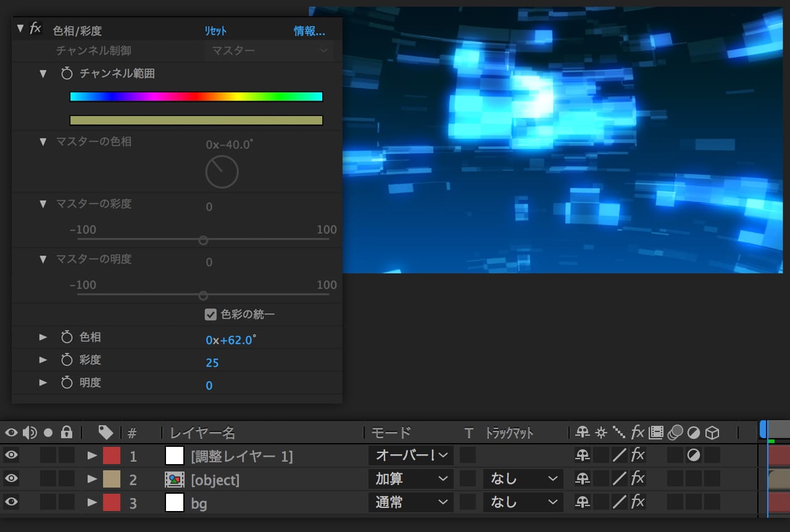
Task: Open the 情報... link for the effect
Action: click(309, 31)
